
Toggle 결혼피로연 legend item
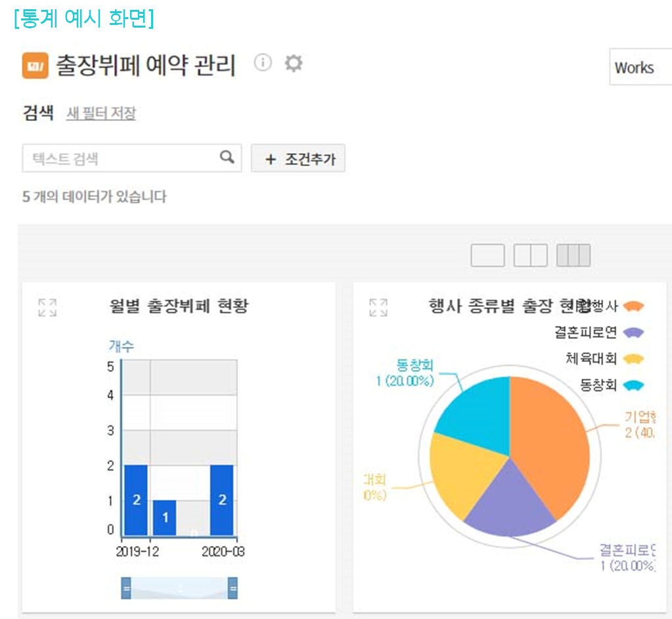[x=598, y=332]
